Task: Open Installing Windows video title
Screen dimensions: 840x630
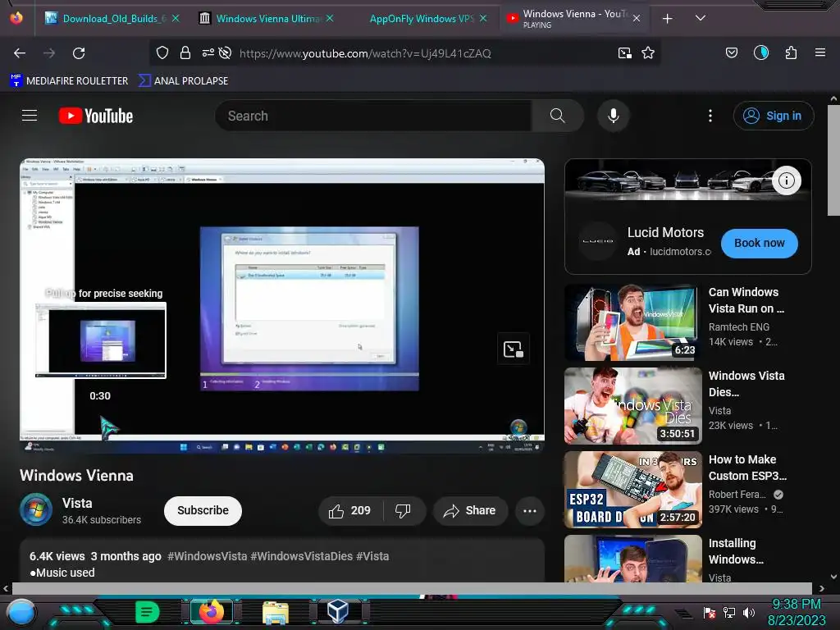Action: [736, 551]
